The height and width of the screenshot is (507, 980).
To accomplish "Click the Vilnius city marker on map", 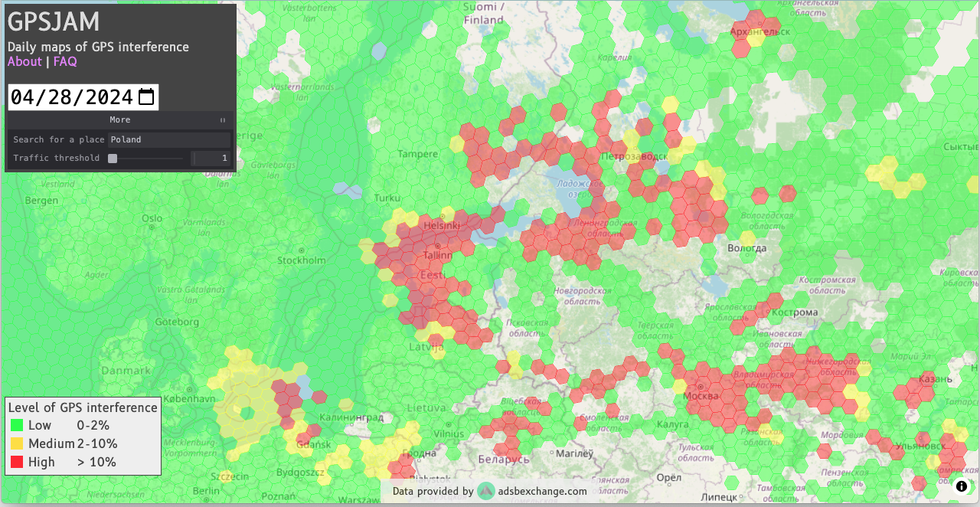I will tap(447, 424).
